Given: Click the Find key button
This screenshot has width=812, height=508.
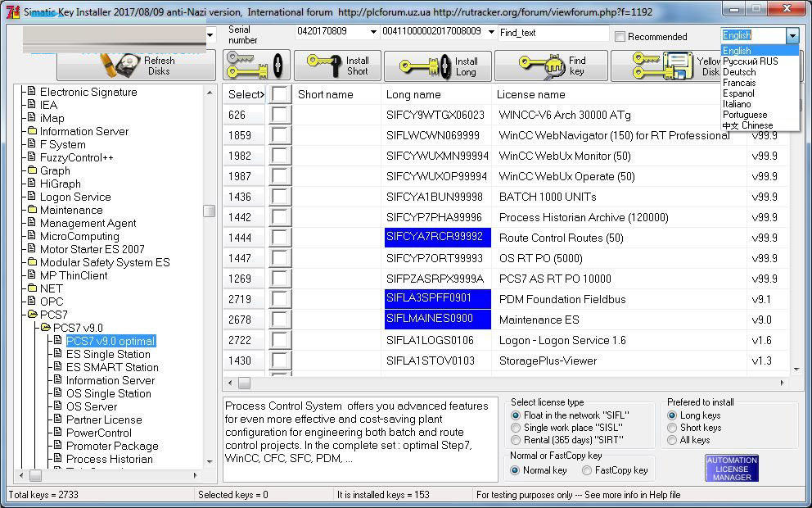Looking at the screenshot, I should coord(550,66).
